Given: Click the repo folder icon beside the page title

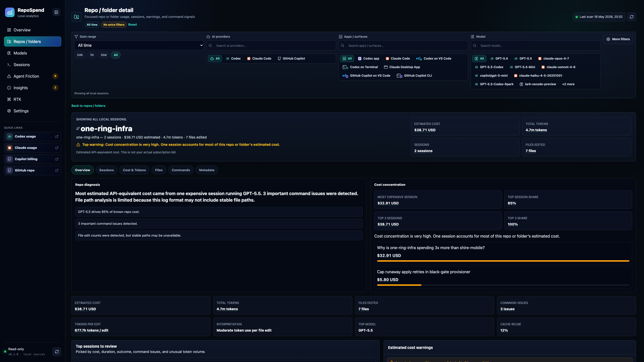Looking at the screenshot, I should (76, 17).
